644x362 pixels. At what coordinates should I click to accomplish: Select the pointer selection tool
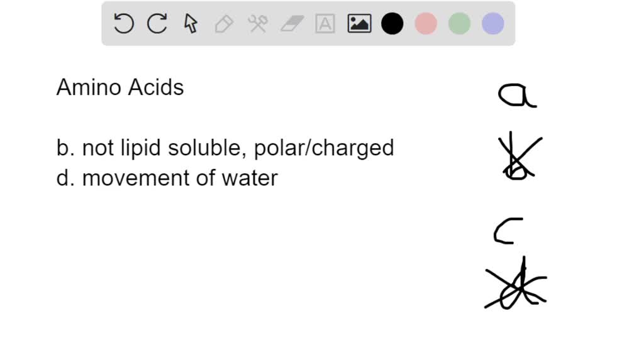(190, 23)
